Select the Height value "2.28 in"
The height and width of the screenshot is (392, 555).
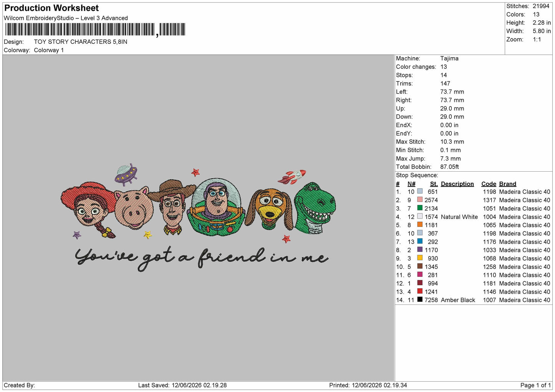coord(542,23)
